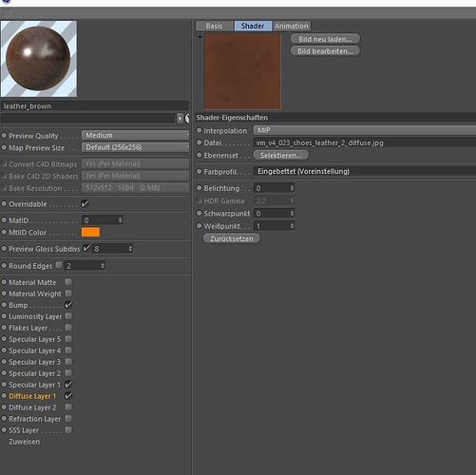Enable the Diffuse Layer 2 checkbox
The image size is (476, 475).
coord(68,408)
